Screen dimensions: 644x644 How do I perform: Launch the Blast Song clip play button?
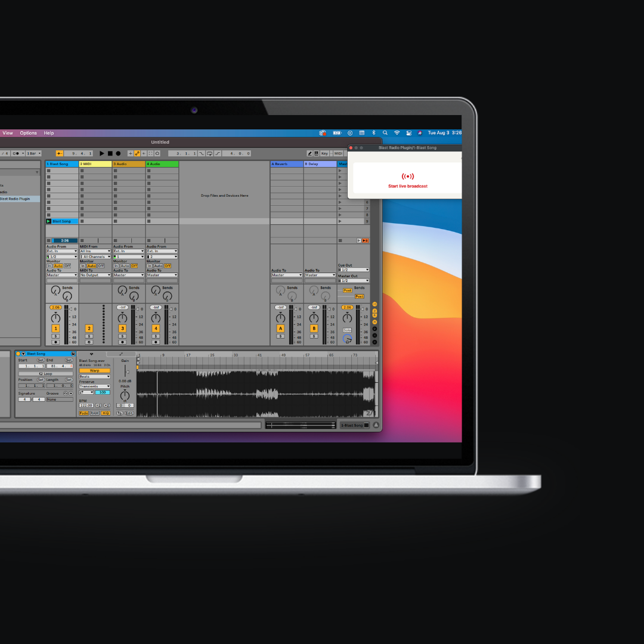tap(49, 221)
